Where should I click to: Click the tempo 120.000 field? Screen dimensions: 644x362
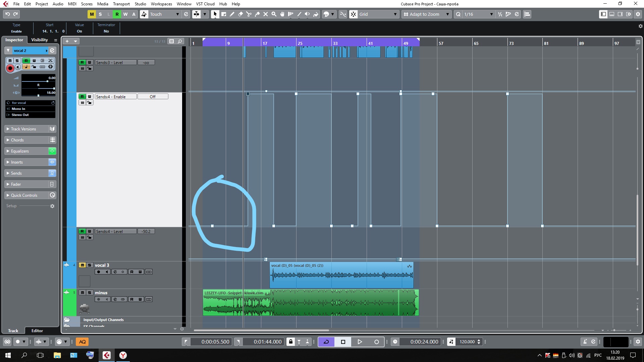pyautogui.click(x=467, y=342)
